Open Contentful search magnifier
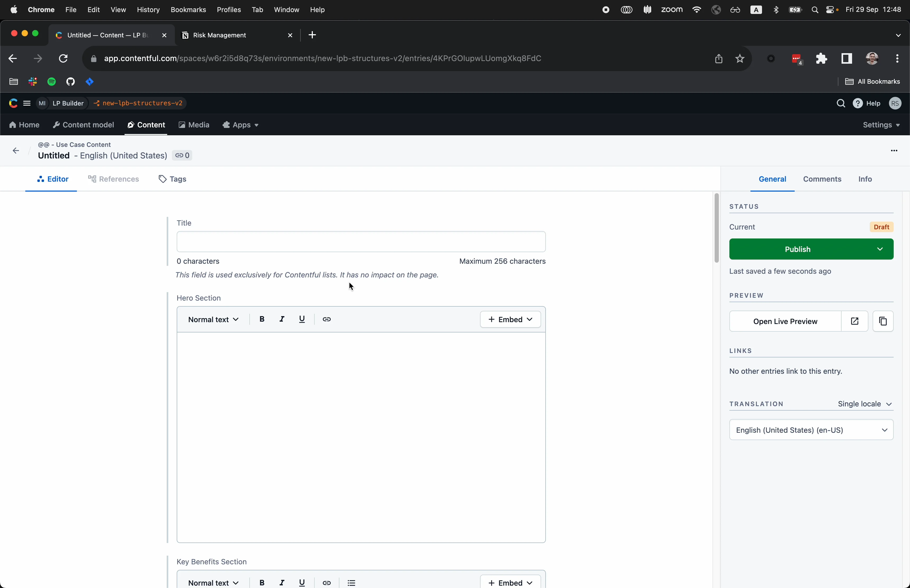 click(x=840, y=103)
